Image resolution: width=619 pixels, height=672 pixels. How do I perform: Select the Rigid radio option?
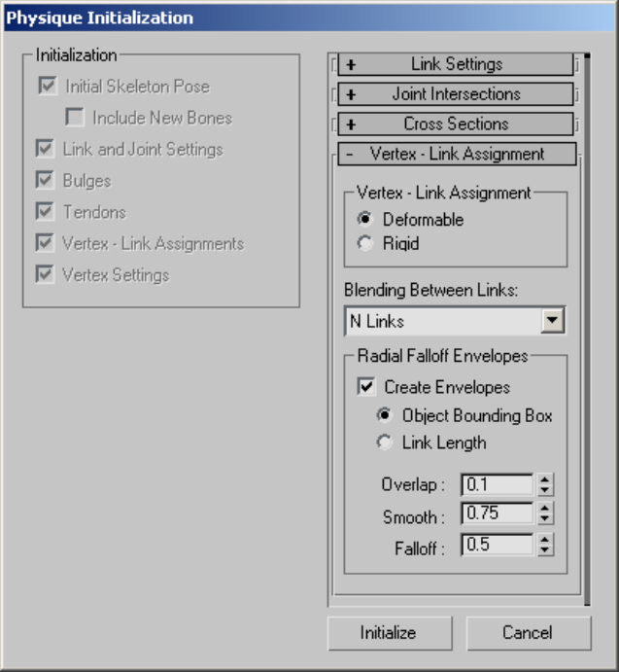pos(366,244)
